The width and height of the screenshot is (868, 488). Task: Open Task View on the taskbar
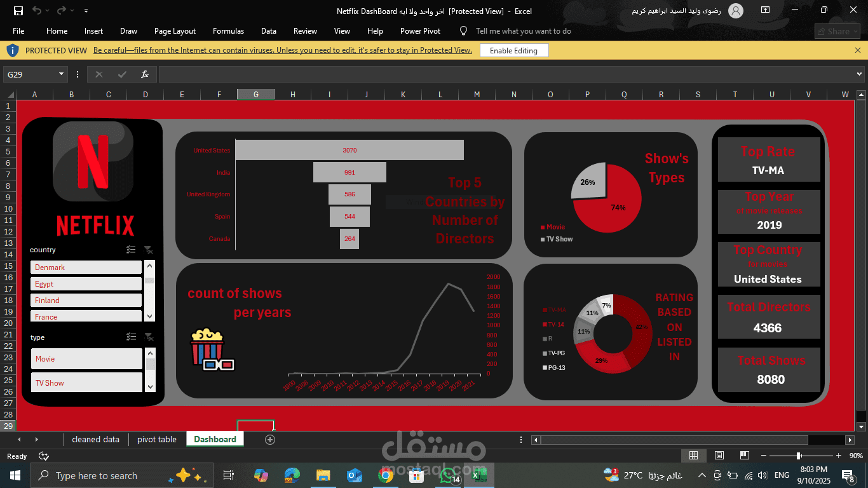pyautogui.click(x=229, y=475)
